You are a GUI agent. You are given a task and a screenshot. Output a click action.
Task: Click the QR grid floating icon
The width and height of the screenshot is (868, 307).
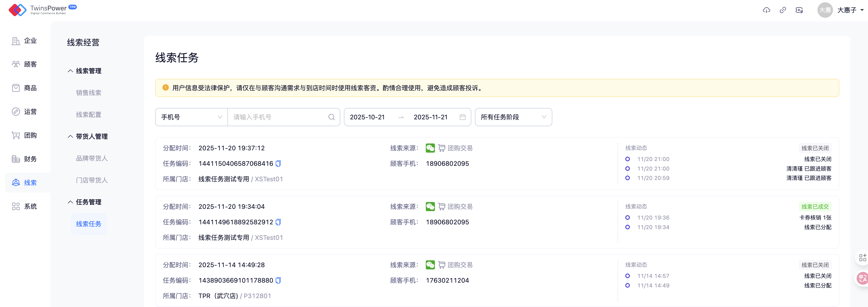tap(862, 258)
